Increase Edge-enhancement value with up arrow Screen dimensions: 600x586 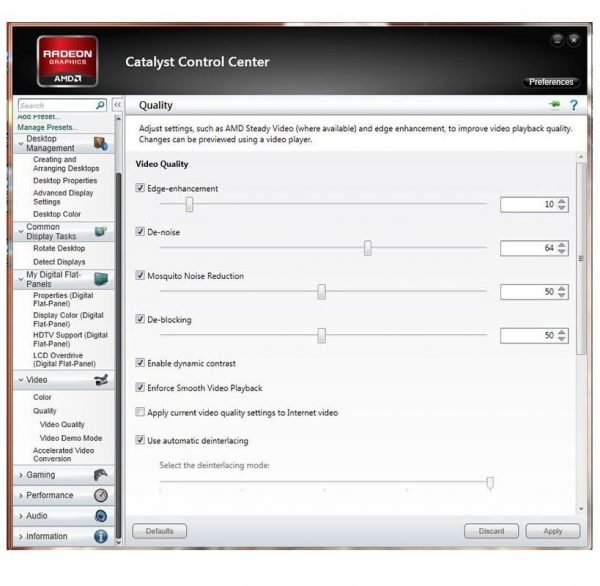[x=561, y=201]
